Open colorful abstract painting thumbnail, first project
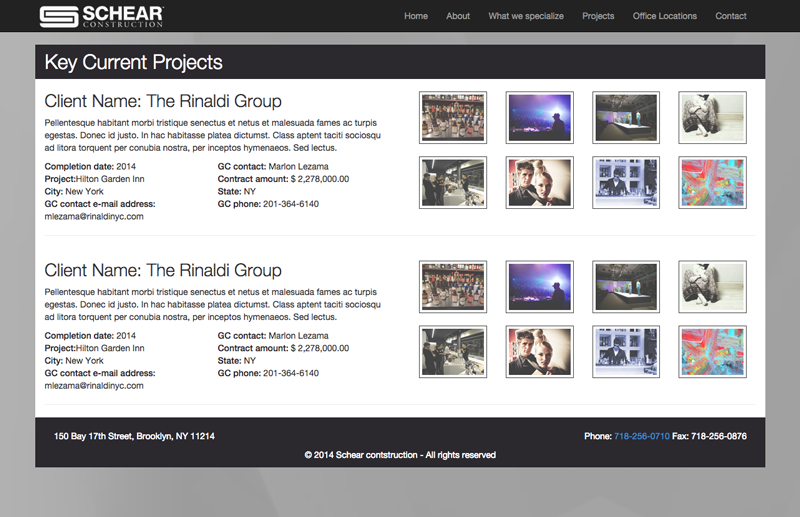 click(x=712, y=183)
